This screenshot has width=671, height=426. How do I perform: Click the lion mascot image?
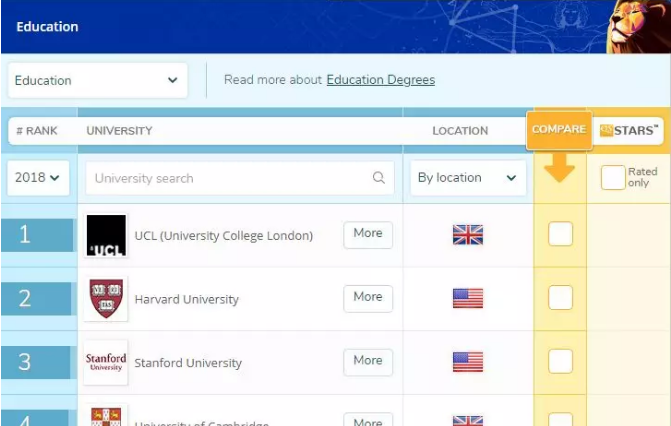pos(638,27)
